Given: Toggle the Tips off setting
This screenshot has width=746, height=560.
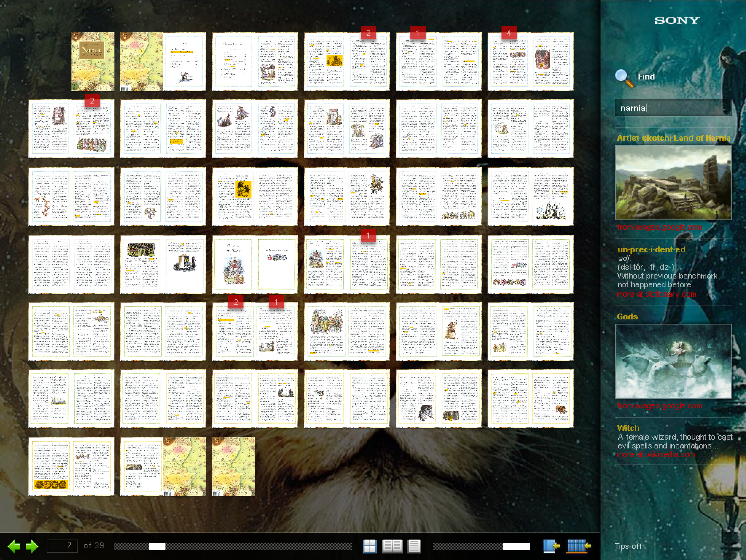Looking at the screenshot, I should tap(628, 546).
